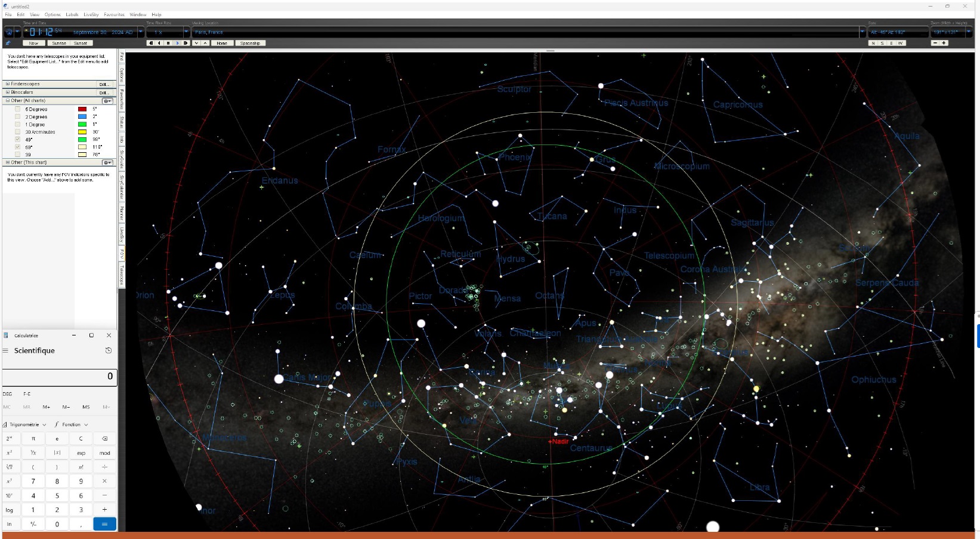The image size is (980, 539).
Task: Click the Now time button
Action: pyautogui.click(x=34, y=43)
